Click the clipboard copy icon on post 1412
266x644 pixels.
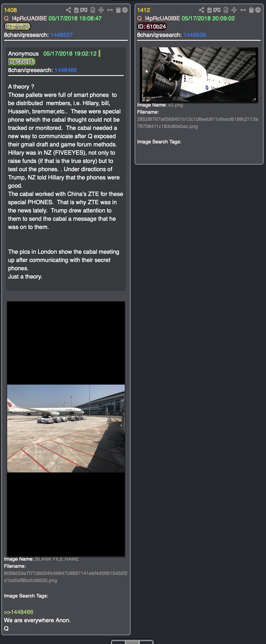[251, 10]
